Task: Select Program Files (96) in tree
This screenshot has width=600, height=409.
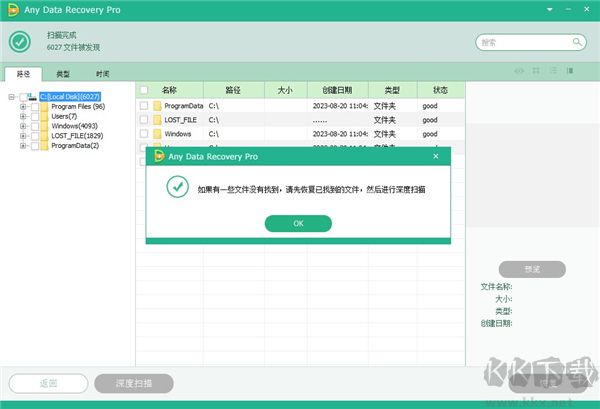Action: [78, 106]
